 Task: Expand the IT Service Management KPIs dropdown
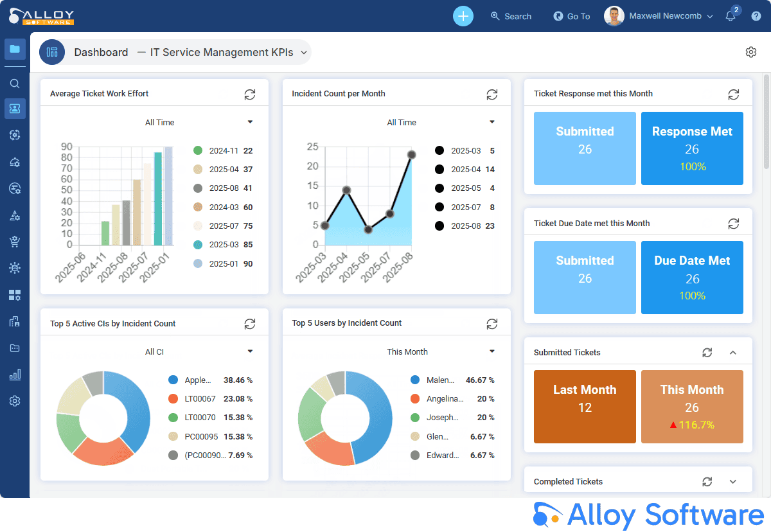pyautogui.click(x=304, y=53)
